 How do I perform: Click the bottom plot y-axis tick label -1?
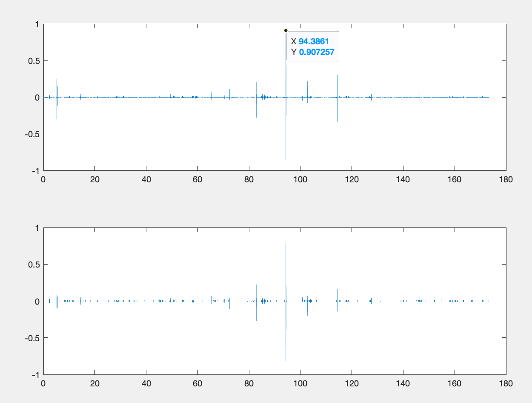pyautogui.click(x=35, y=374)
